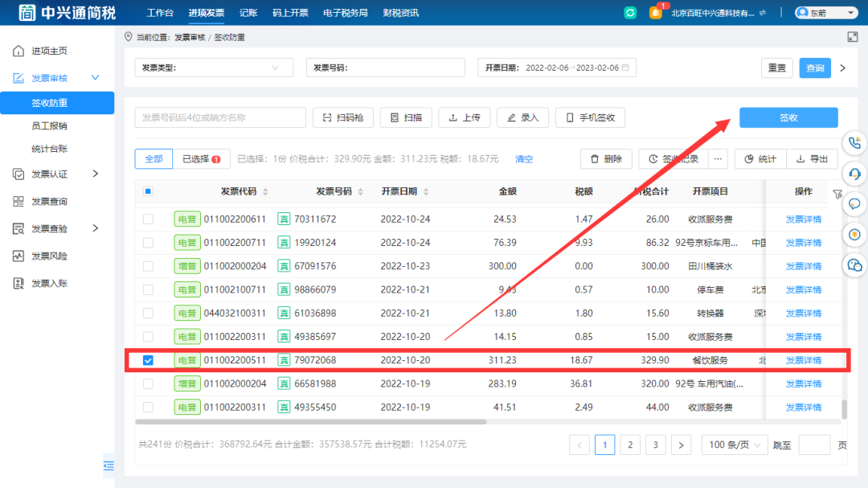Screen dimensions: 868x488
Task: Open the 进项发票 top menu
Action: tap(206, 13)
